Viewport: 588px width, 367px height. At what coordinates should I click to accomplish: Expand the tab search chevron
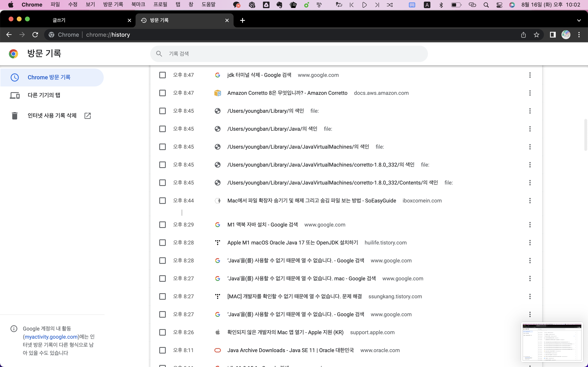click(x=579, y=20)
